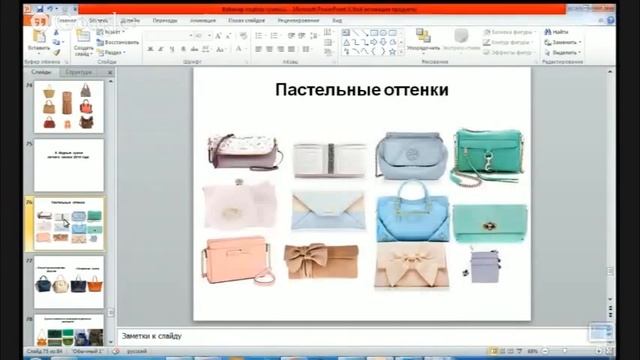Open the Переходы ribbon tab
This screenshot has height=360, width=640.
coord(165,20)
